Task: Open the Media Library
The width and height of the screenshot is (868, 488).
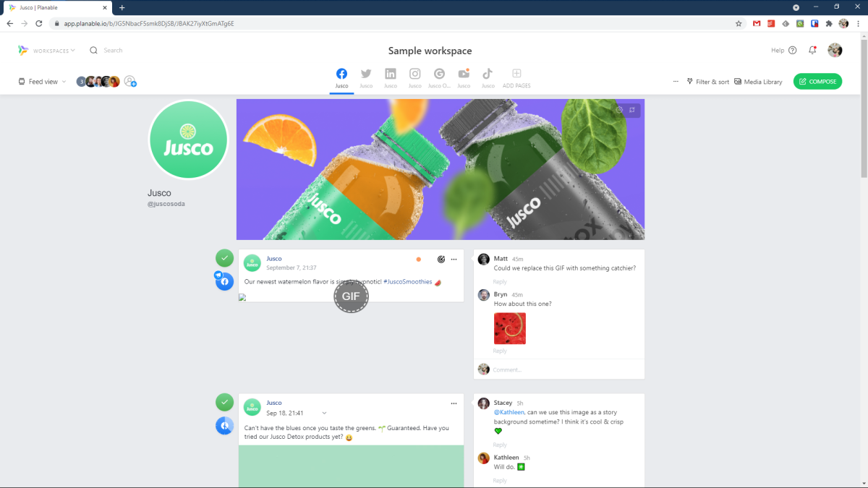Action: [x=758, y=82]
